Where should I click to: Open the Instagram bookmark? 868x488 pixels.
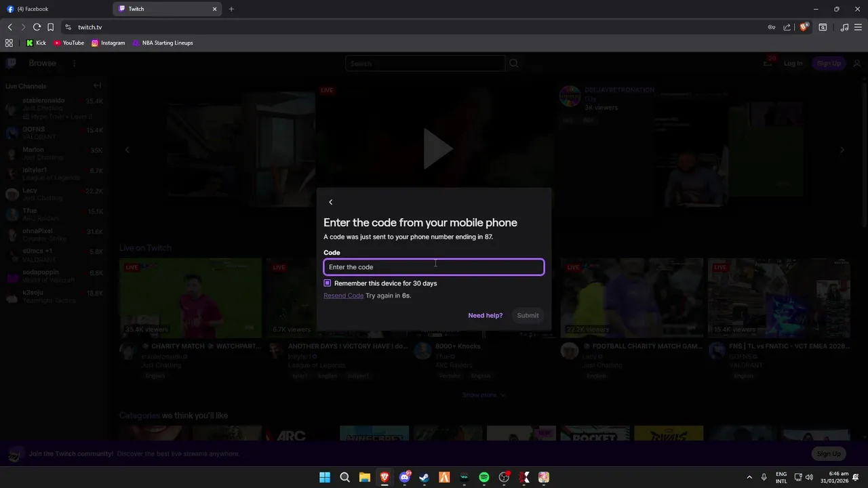pyautogui.click(x=108, y=43)
